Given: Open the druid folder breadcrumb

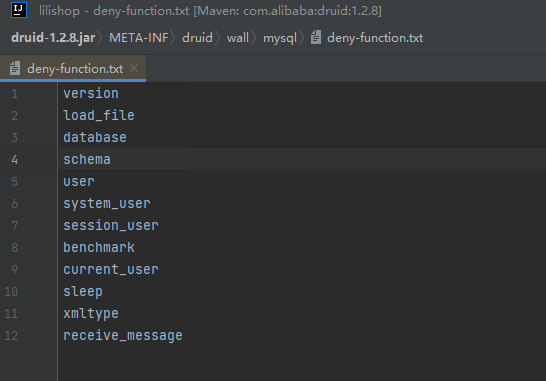Looking at the screenshot, I should coord(197,38).
